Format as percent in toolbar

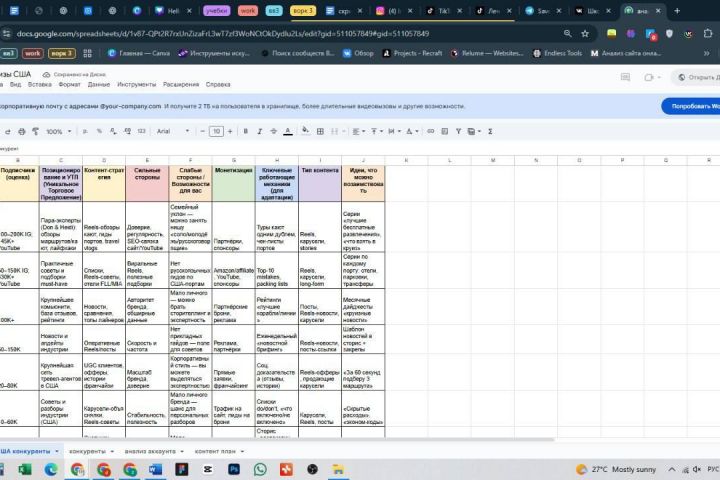tap(99, 131)
